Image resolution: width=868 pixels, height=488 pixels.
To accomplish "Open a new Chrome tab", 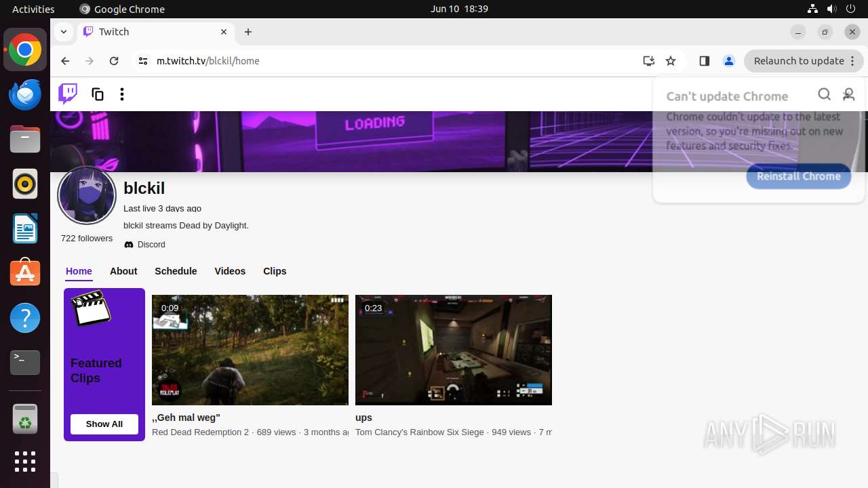I will (248, 32).
